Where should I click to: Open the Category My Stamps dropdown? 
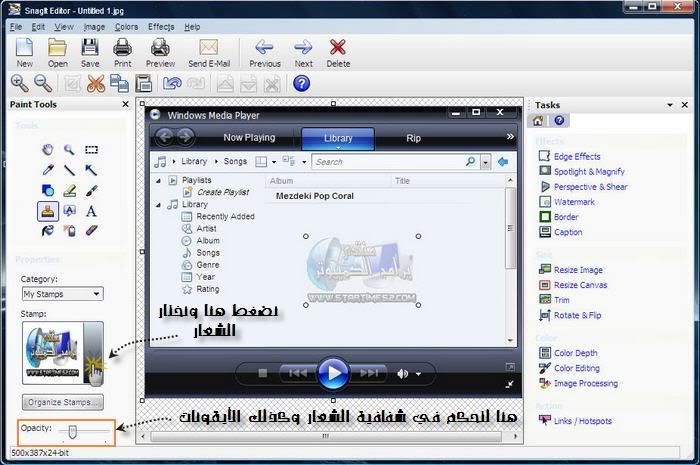pyautogui.click(x=62, y=294)
